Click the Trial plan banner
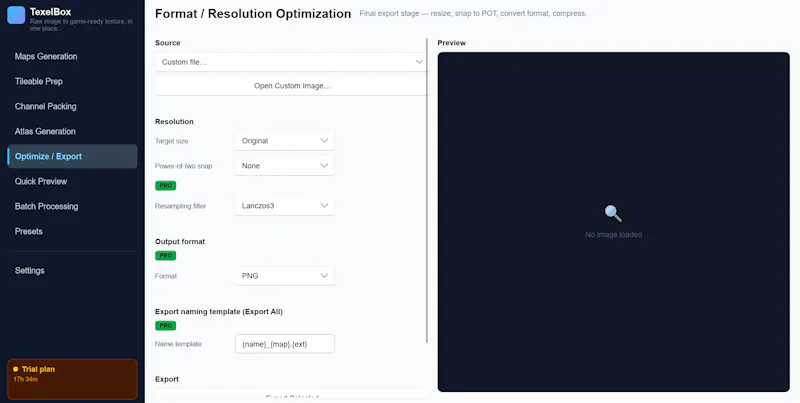Image resolution: width=800 pixels, height=403 pixels. [72, 380]
